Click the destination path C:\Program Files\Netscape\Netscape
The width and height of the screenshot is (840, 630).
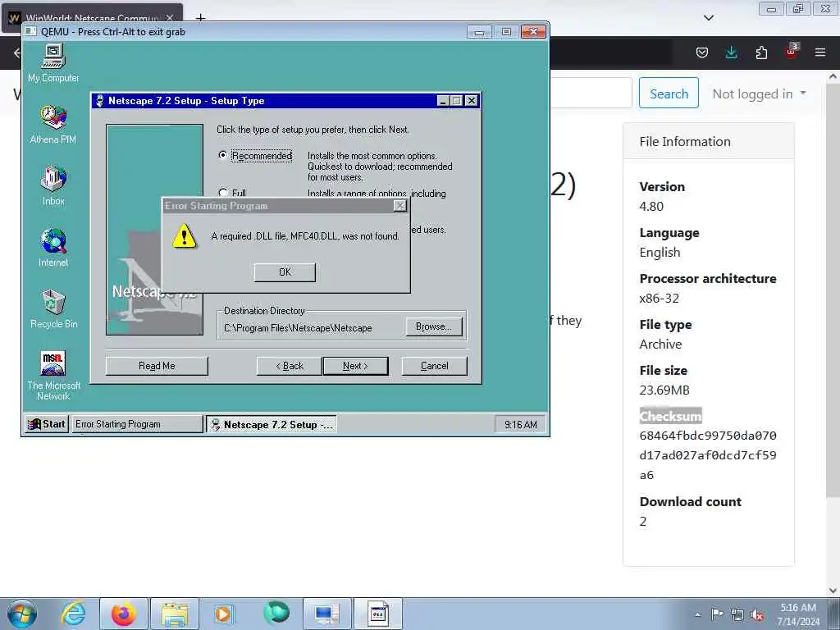click(298, 328)
